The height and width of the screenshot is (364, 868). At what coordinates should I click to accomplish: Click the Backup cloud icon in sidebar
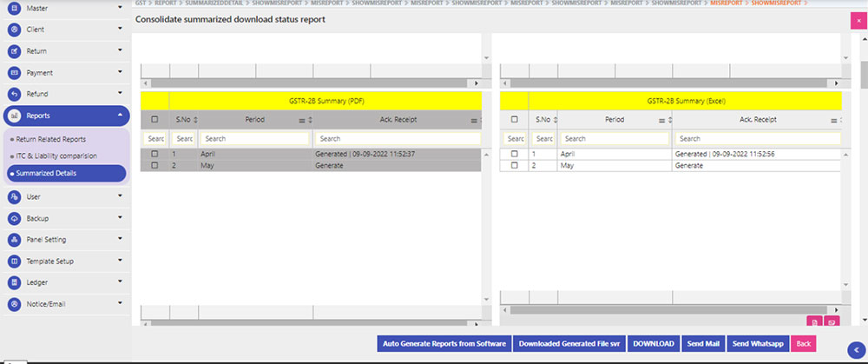14,218
